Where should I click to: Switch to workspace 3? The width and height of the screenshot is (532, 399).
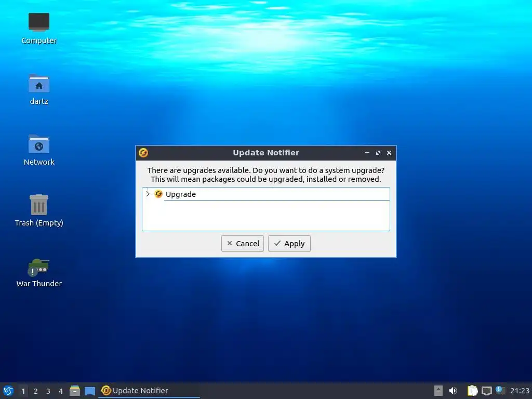click(x=48, y=391)
